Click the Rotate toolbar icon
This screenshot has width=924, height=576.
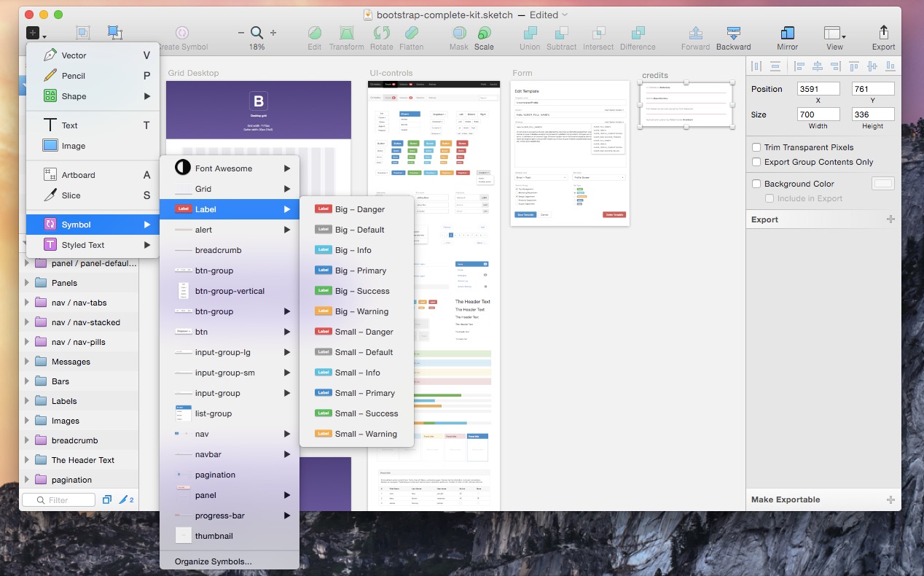(381, 33)
